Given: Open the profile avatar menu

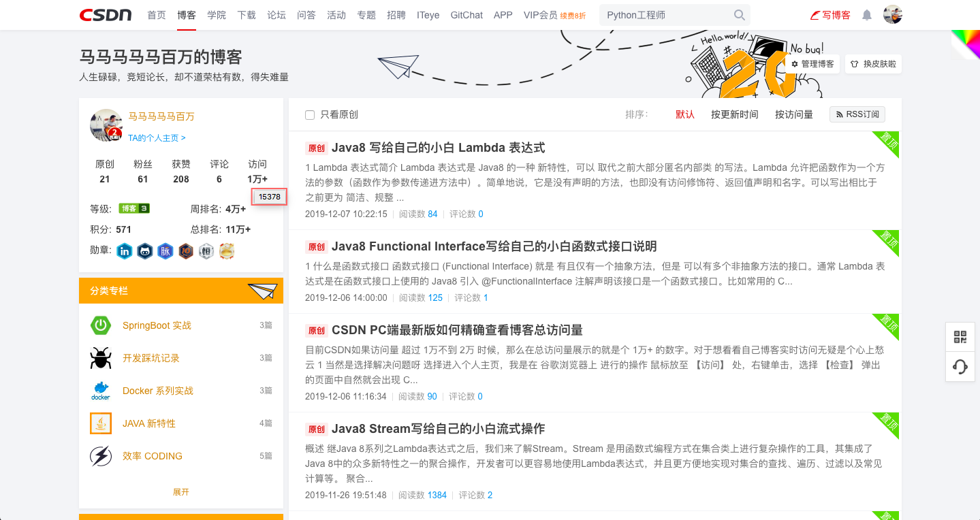Looking at the screenshot, I should coord(892,14).
